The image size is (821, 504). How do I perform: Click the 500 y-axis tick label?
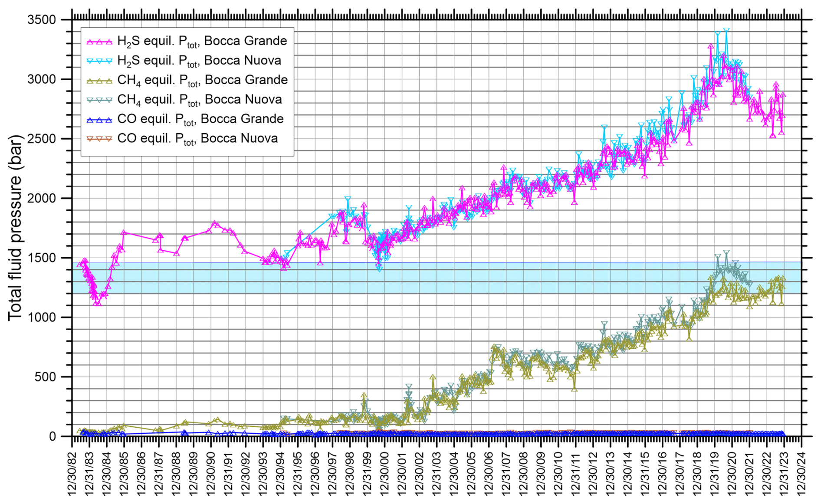point(46,377)
